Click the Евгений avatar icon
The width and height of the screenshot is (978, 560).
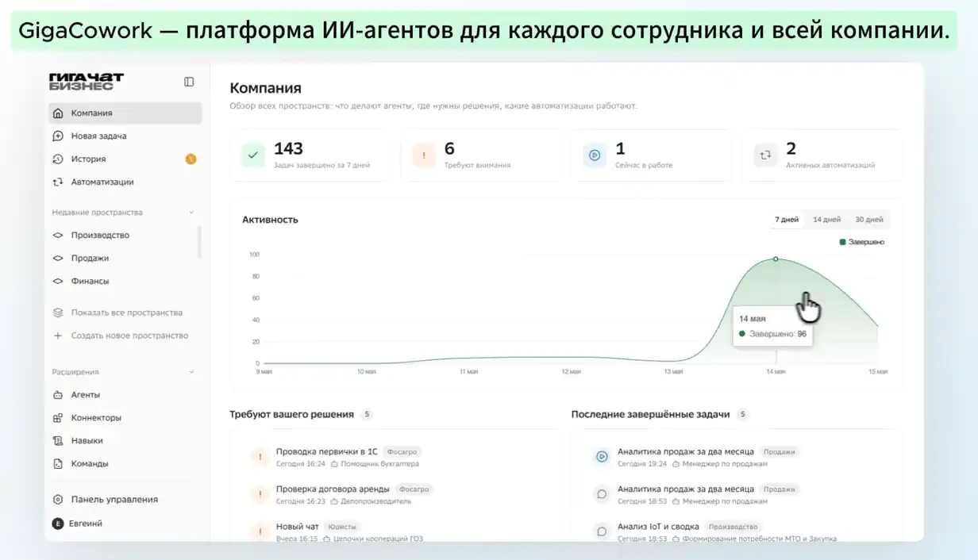click(x=58, y=524)
